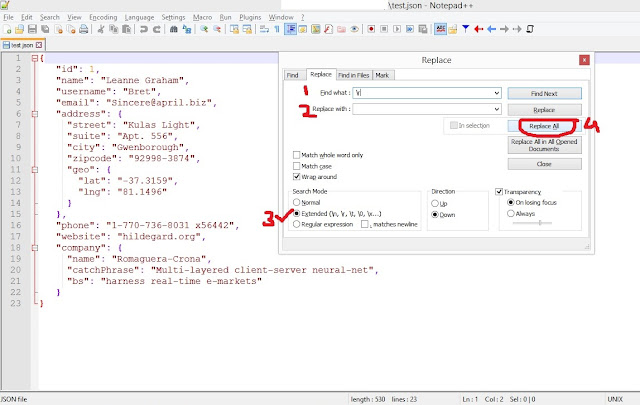Open the Settings menu

tap(173, 17)
